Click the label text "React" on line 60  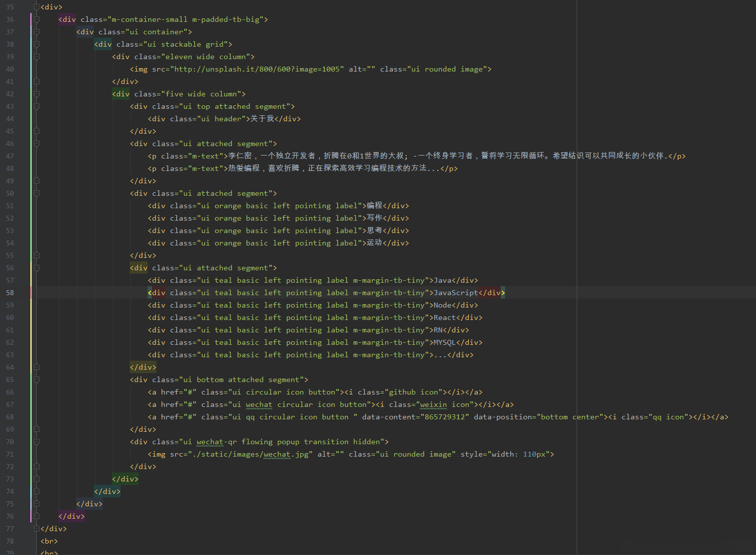coord(445,317)
